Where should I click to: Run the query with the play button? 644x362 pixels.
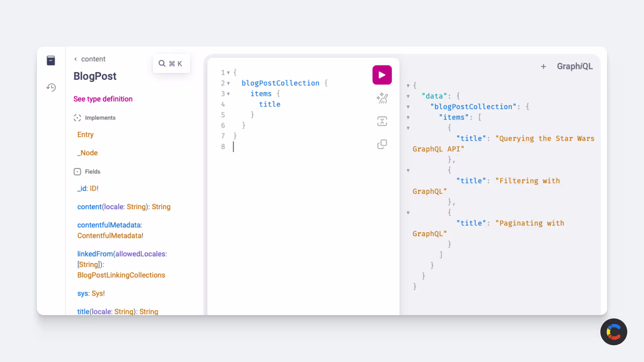382,75
